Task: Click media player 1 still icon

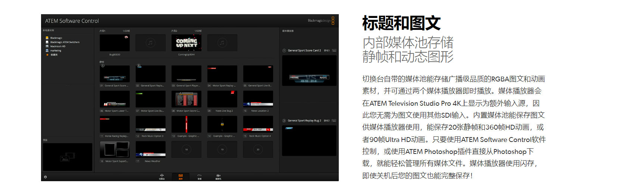Action: click(x=334, y=50)
